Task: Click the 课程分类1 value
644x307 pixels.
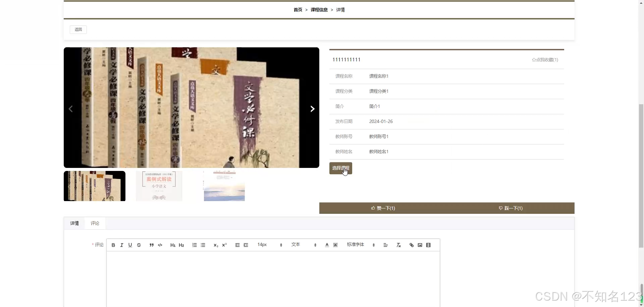Action: pyautogui.click(x=379, y=91)
